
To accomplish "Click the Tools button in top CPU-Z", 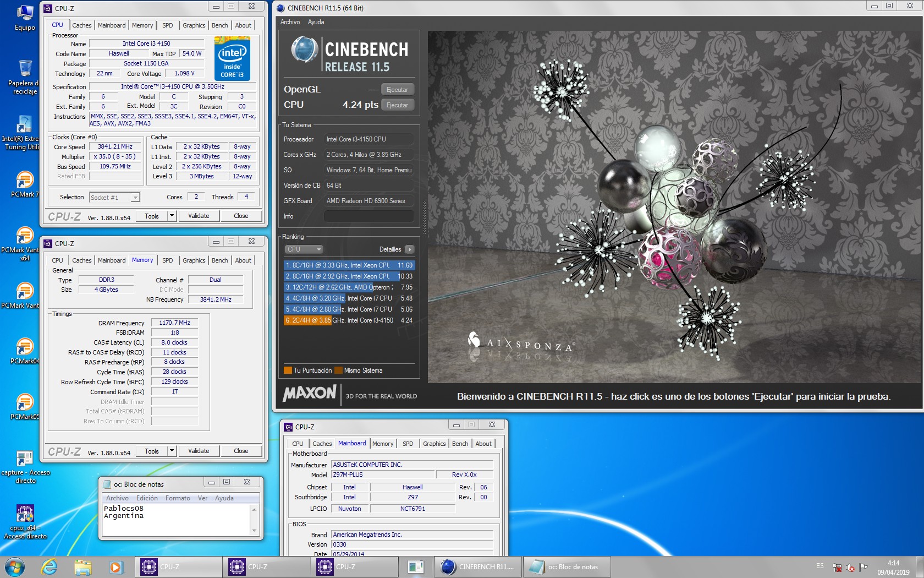I will point(152,216).
